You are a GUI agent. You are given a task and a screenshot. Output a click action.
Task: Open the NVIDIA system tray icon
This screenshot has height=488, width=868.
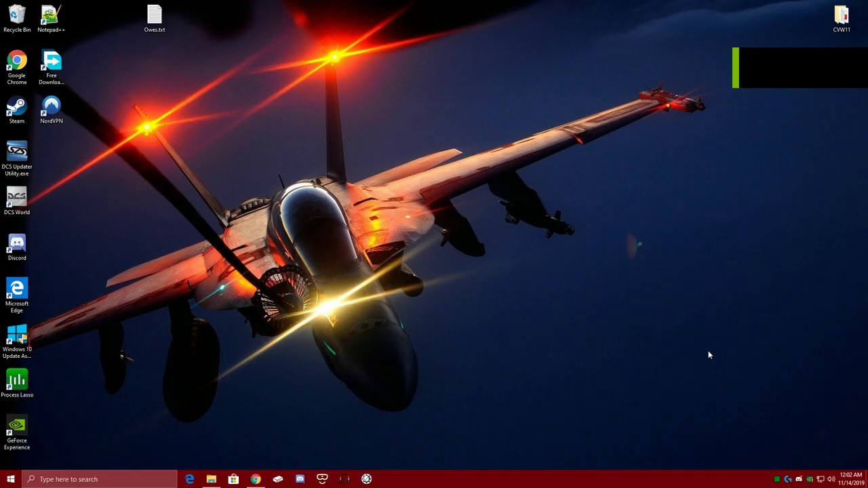tap(810, 479)
